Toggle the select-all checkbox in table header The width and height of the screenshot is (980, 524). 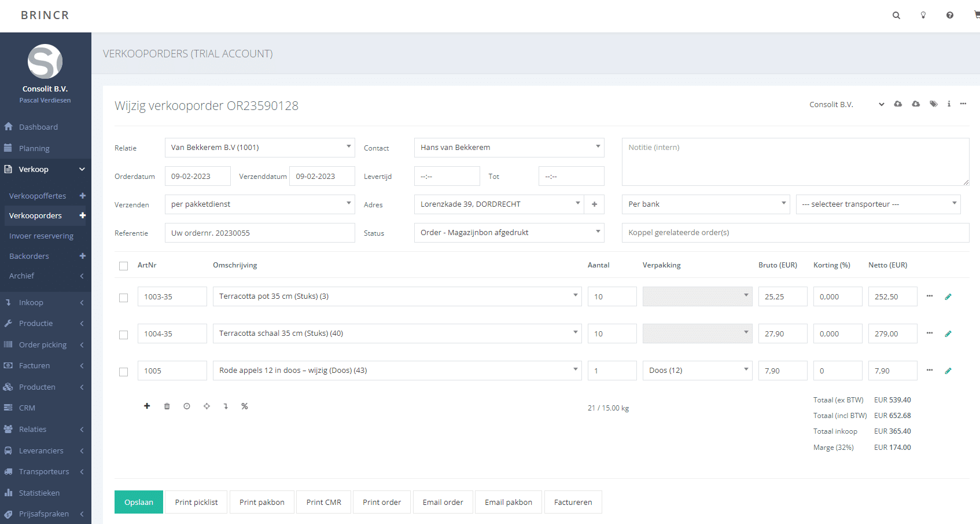coord(123,266)
